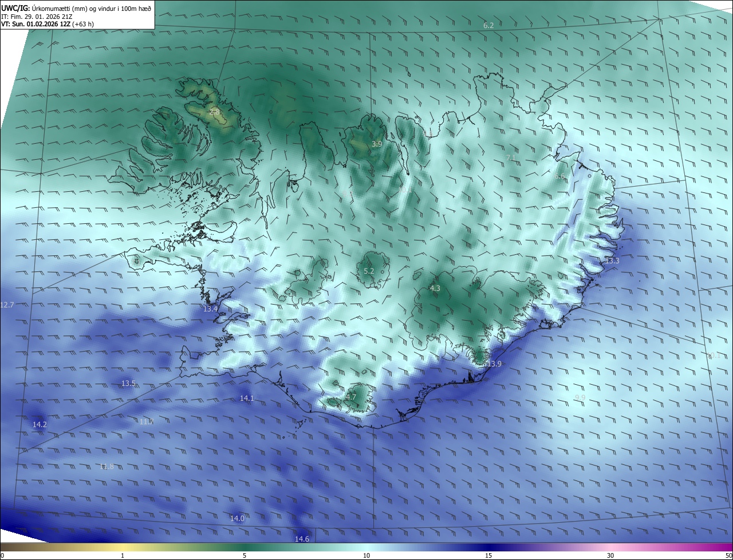Click the 6.6 value label on the map
Screen dimensions: 733x560
point(559,176)
